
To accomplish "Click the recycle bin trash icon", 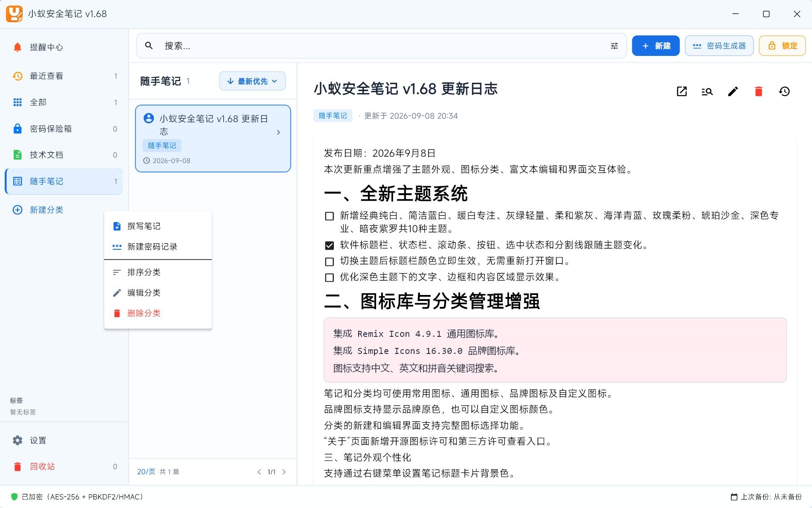I will tap(18, 467).
